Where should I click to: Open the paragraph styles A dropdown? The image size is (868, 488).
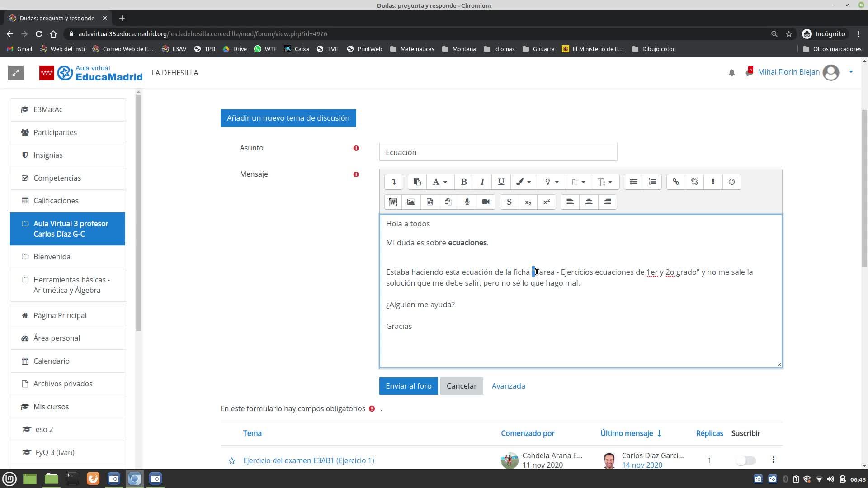439,182
